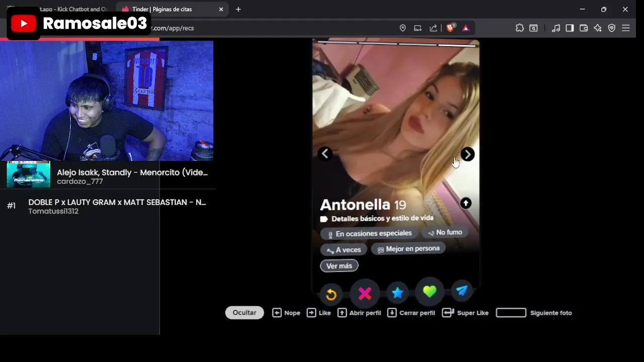Toggle the browser sidebar panel
The height and width of the screenshot is (362, 644).
pos(570,28)
